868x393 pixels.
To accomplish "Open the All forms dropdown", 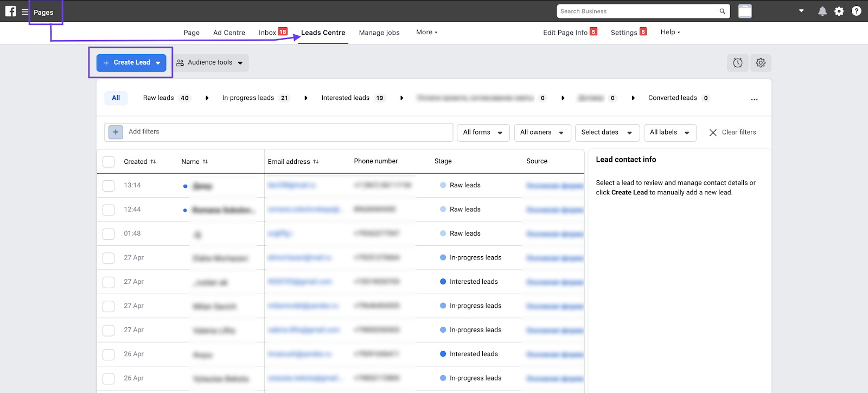I will (483, 132).
